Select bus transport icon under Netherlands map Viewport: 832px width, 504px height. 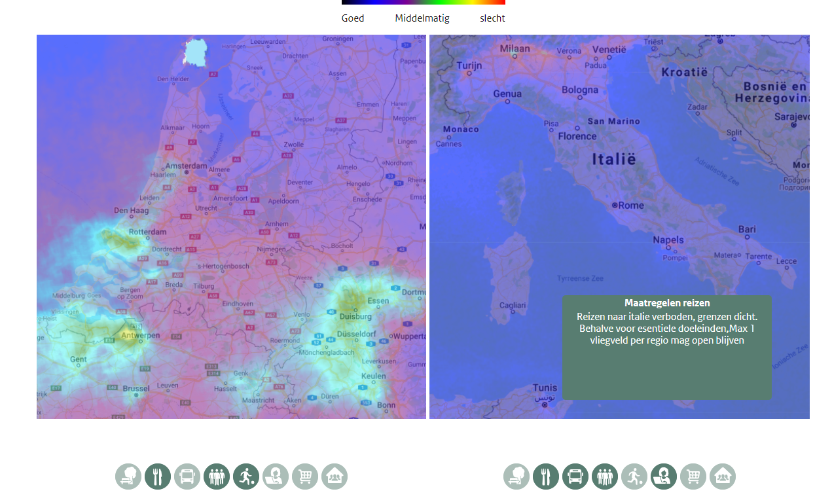[x=187, y=477]
